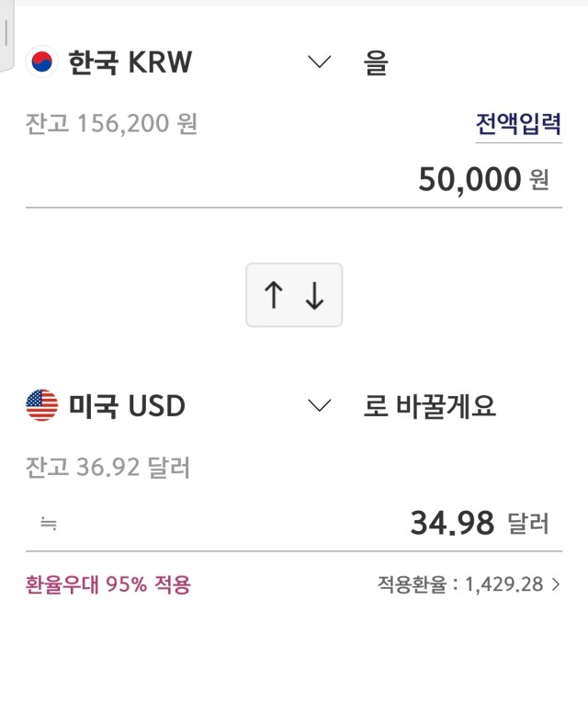Tap the 잔고 156,200 원 balance text
Image resolution: width=588 pixels, height=725 pixels.
pyautogui.click(x=111, y=123)
